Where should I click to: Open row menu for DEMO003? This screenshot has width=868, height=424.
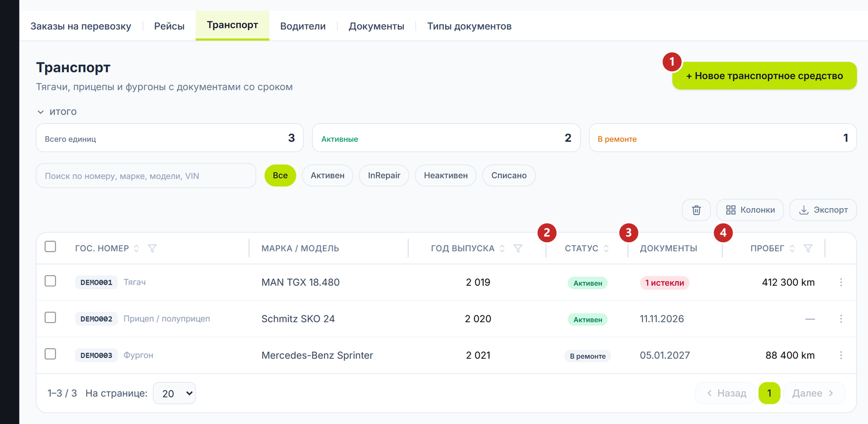point(841,355)
